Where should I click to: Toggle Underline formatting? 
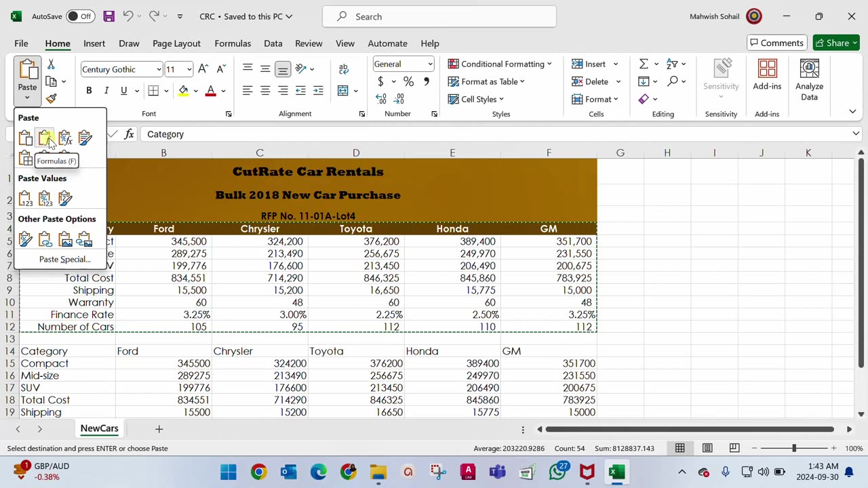click(123, 91)
